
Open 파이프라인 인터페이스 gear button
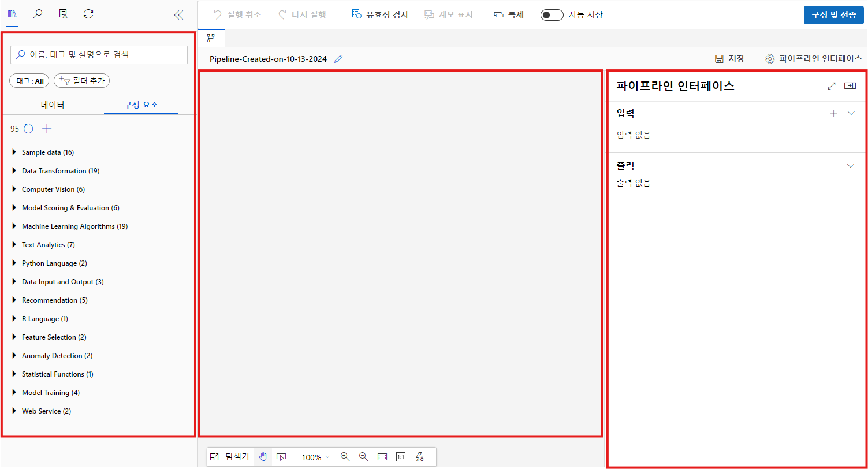(813, 59)
